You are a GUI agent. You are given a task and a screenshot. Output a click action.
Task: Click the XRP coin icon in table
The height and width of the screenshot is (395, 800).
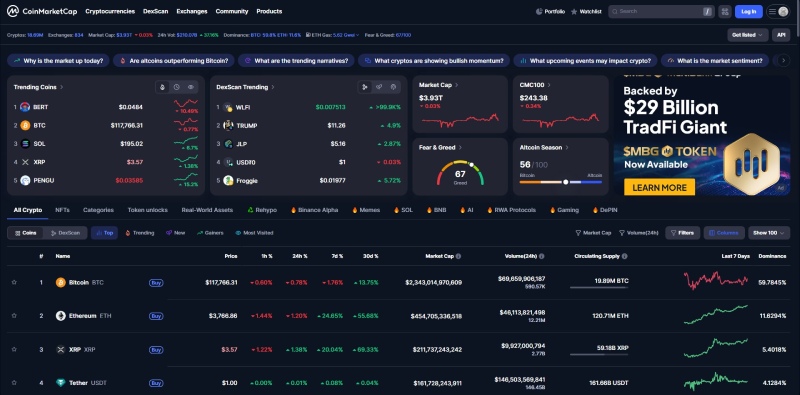[x=61, y=350]
